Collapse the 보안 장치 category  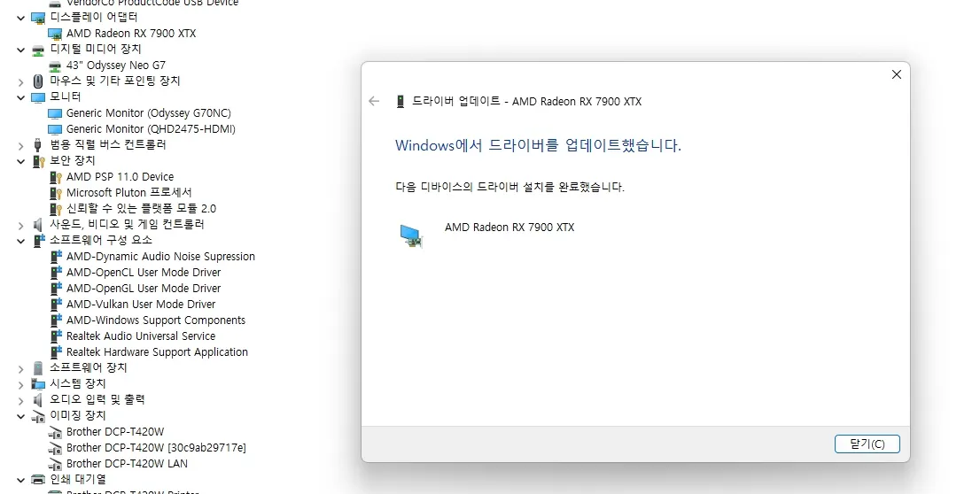coord(20,161)
